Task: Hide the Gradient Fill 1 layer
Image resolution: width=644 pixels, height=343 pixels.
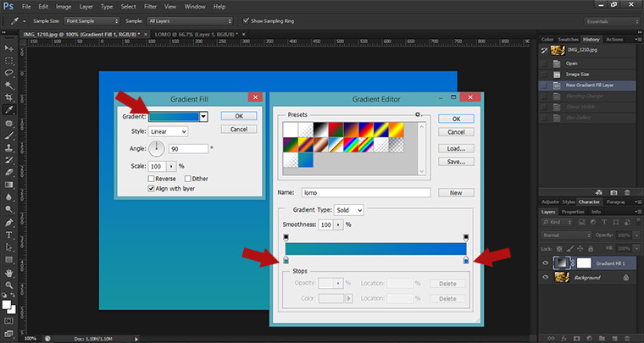Action: (545, 263)
